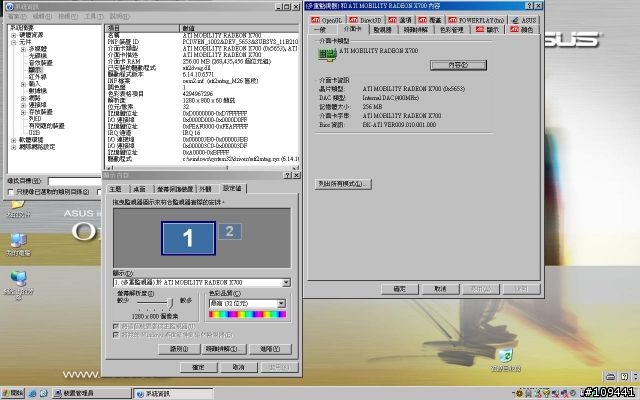This screenshot has height=400, width=640.
Task: Switch to the 監視器 (Monitor) tab
Action: [x=382, y=30]
